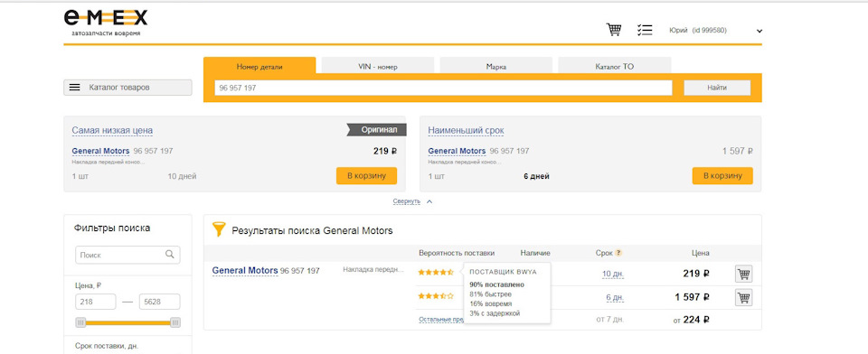
Task: Click the maximum price field 5628
Action: pos(159,302)
